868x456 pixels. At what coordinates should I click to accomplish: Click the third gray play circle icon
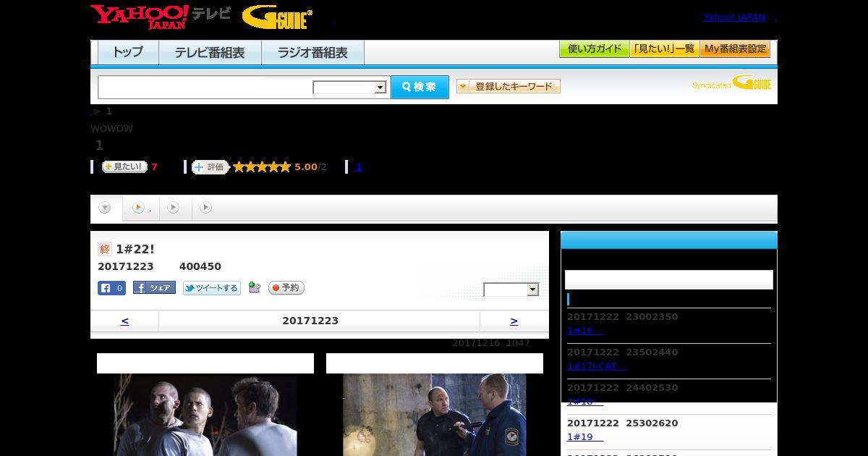click(205, 208)
